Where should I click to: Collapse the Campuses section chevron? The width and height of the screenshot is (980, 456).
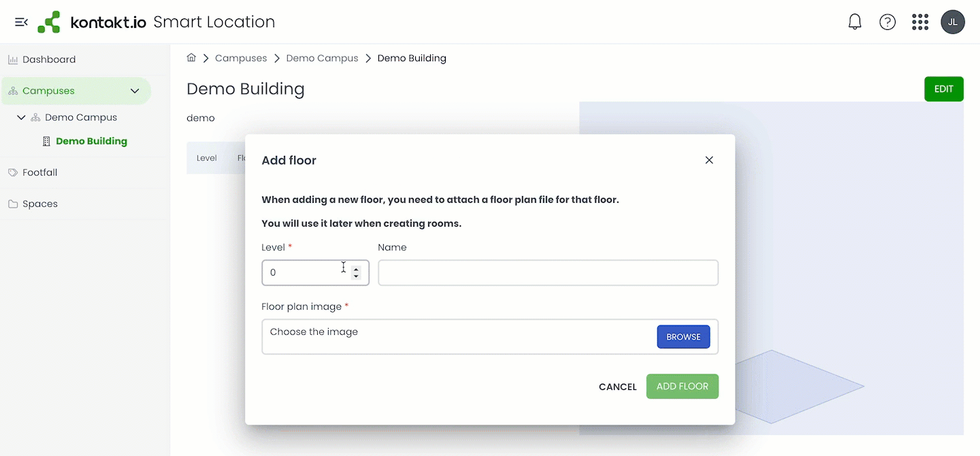click(134, 91)
